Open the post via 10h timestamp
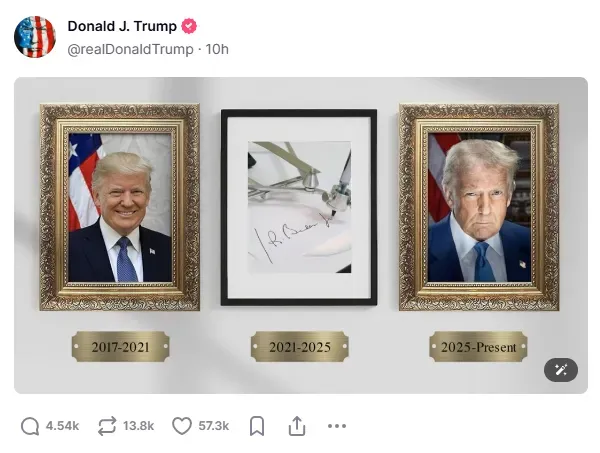This screenshot has height=453, width=600. (x=217, y=49)
